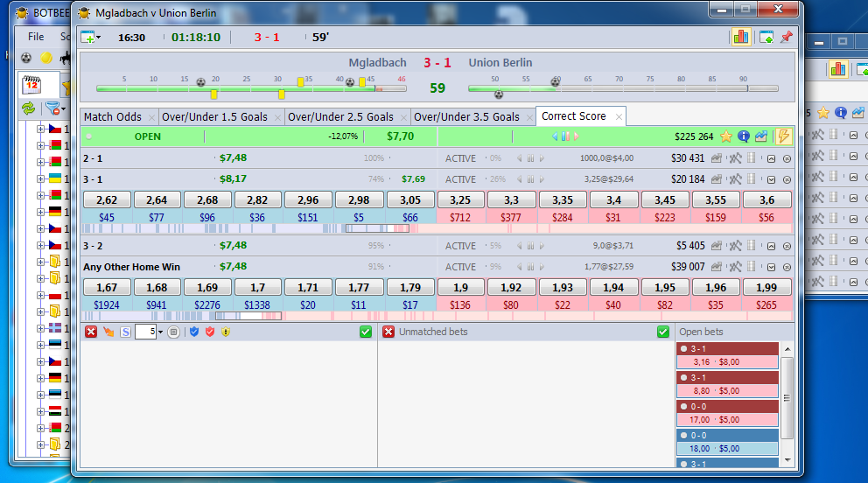Collapse the Any Other Home Win price grid

771,267
